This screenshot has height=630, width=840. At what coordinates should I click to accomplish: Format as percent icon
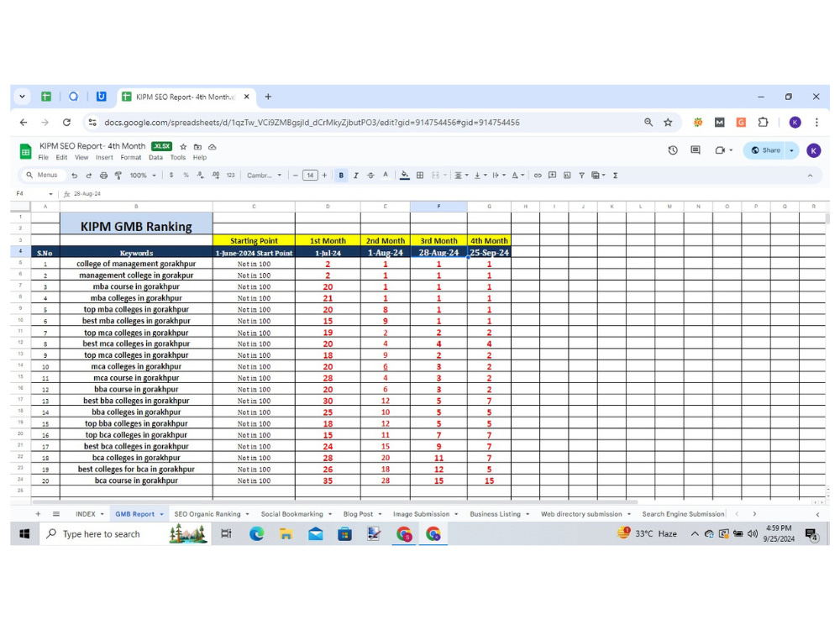click(x=186, y=176)
